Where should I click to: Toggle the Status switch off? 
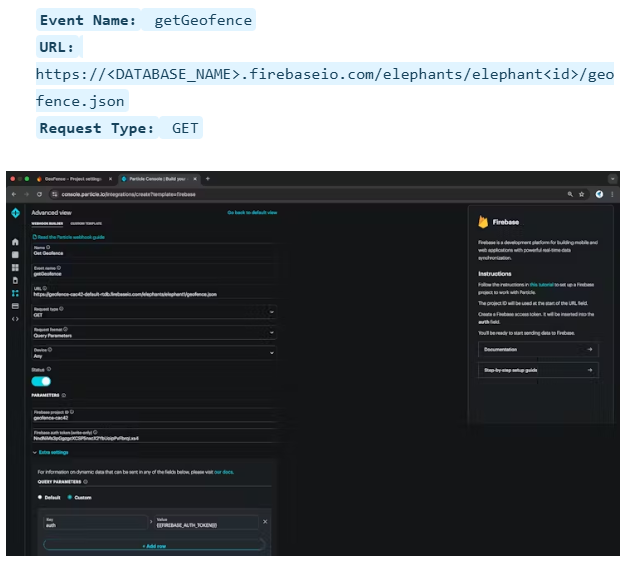[41, 381]
